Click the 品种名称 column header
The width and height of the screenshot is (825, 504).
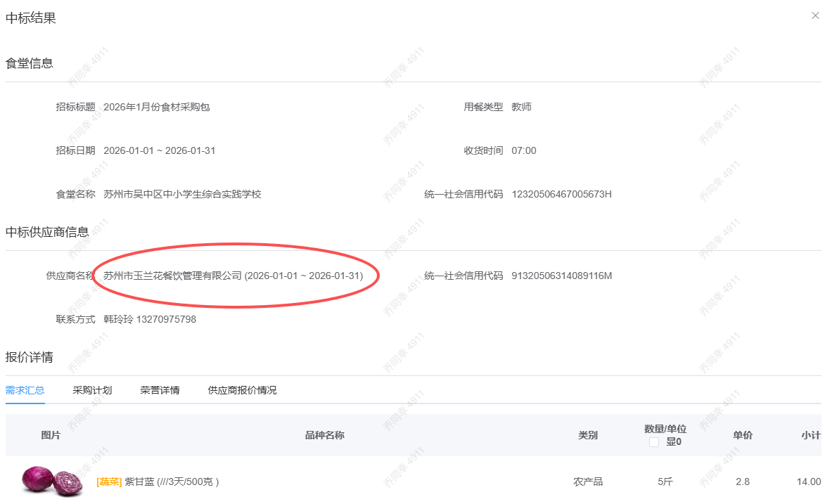tap(324, 435)
